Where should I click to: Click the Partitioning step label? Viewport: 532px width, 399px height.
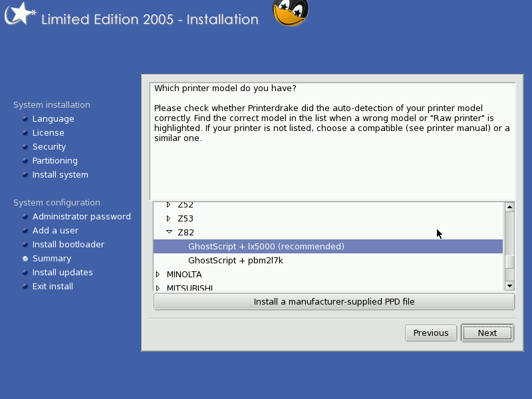tap(55, 160)
